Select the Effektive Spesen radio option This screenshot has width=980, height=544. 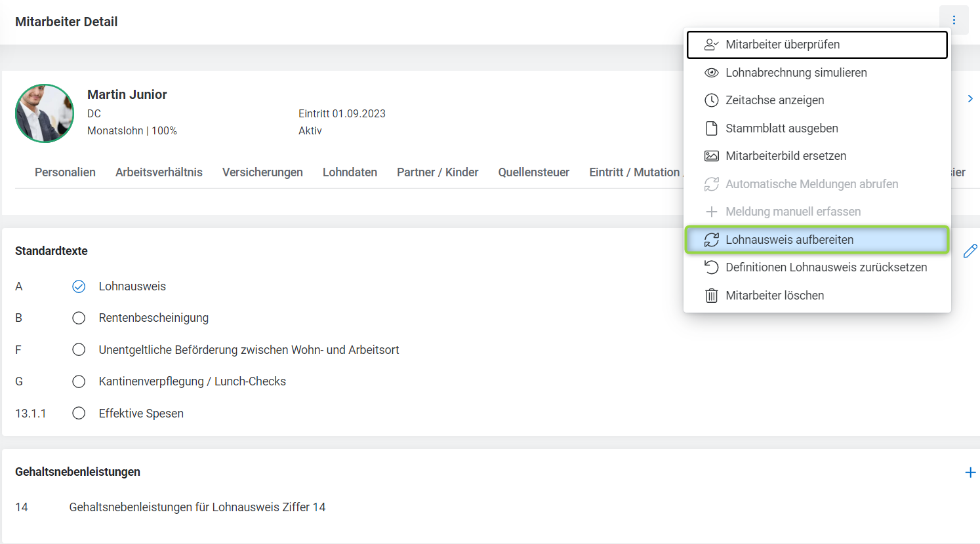click(79, 414)
